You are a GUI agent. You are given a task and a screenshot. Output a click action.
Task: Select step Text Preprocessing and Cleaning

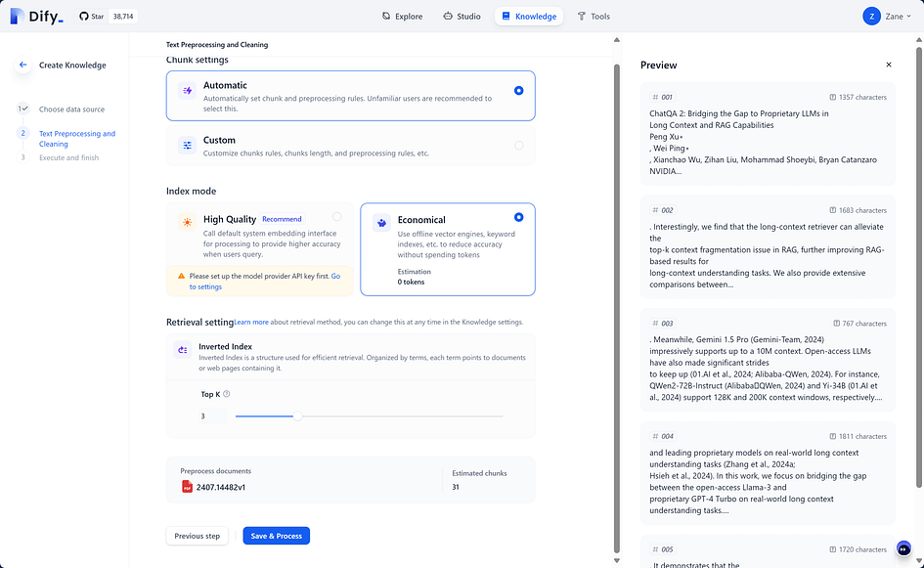click(x=77, y=139)
